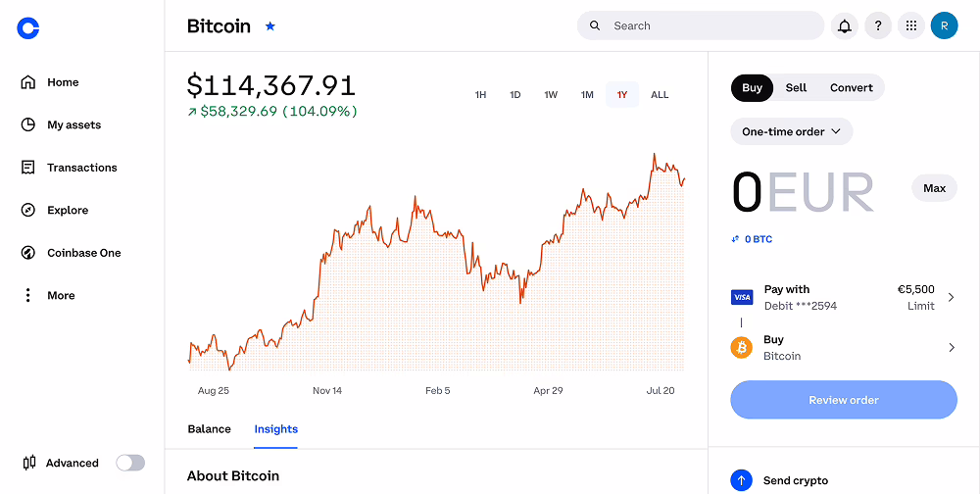Open the help question mark icon
The height and width of the screenshot is (494, 980).
[x=877, y=26]
